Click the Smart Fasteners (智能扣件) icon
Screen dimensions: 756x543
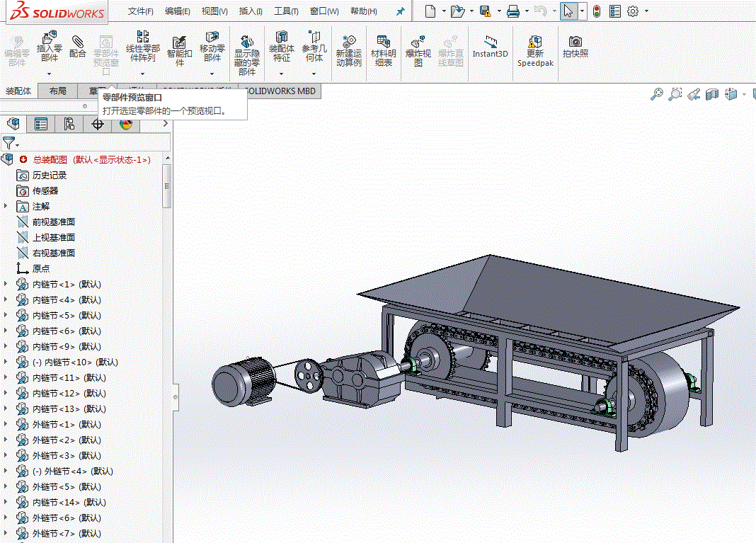(x=180, y=42)
